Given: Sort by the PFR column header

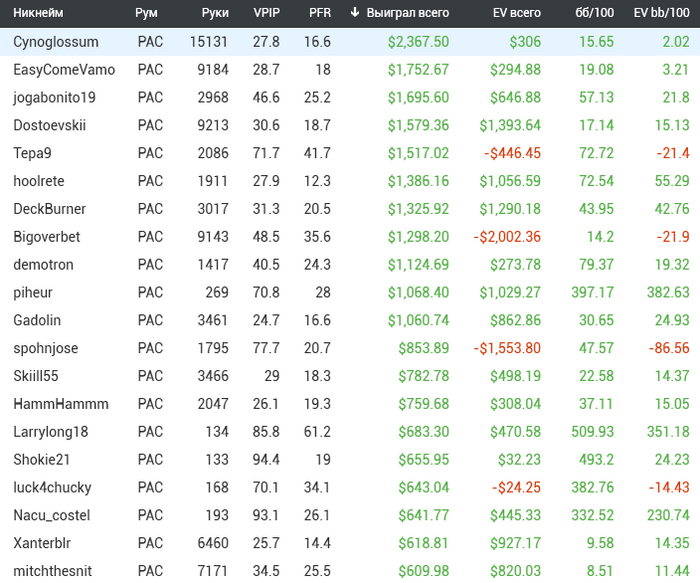Looking at the screenshot, I should (320, 12).
